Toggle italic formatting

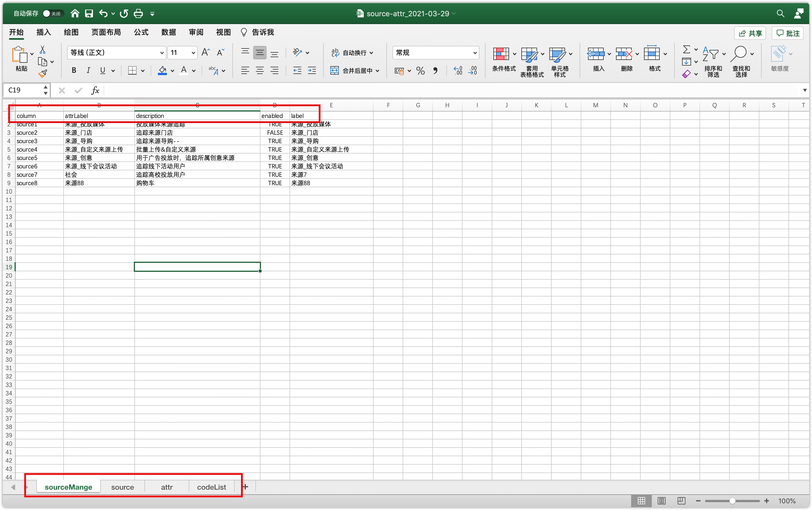click(88, 71)
